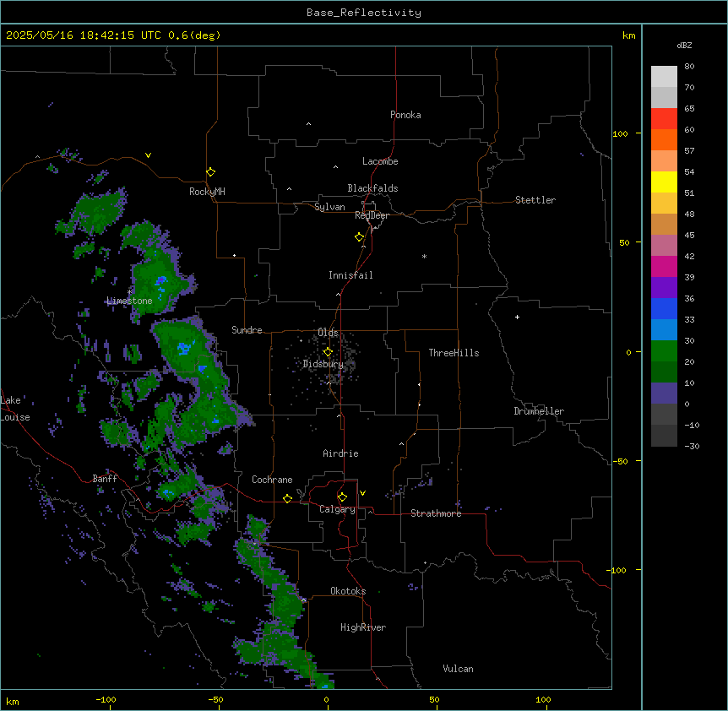Viewport: 728px width, 711px height.
Task: Click the magenta 42 dBZ legend swatch
Action: [x=664, y=267]
